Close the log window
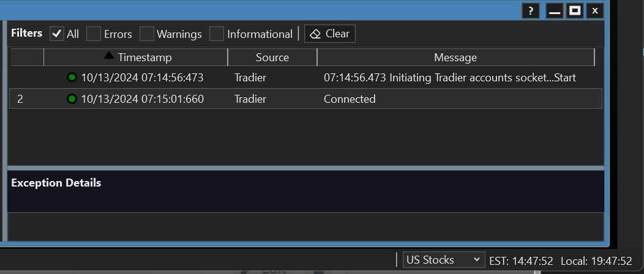 (x=594, y=11)
